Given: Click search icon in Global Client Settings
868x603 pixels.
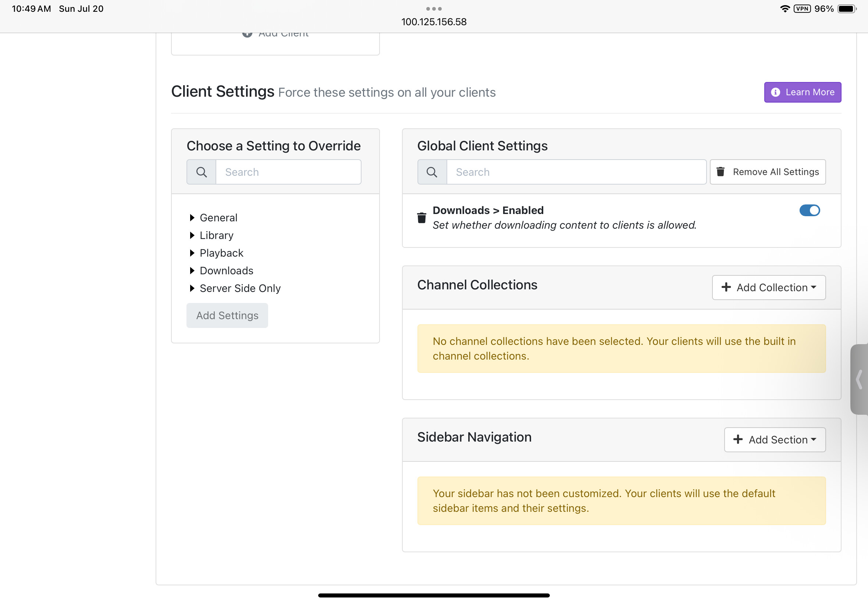Looking at the screenshot, I should (432, 172).
